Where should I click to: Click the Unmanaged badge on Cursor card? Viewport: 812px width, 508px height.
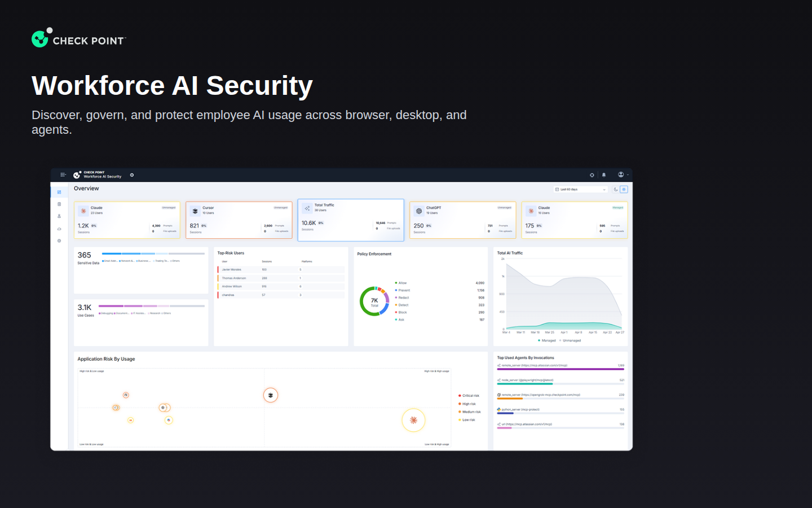click(281, 208)
